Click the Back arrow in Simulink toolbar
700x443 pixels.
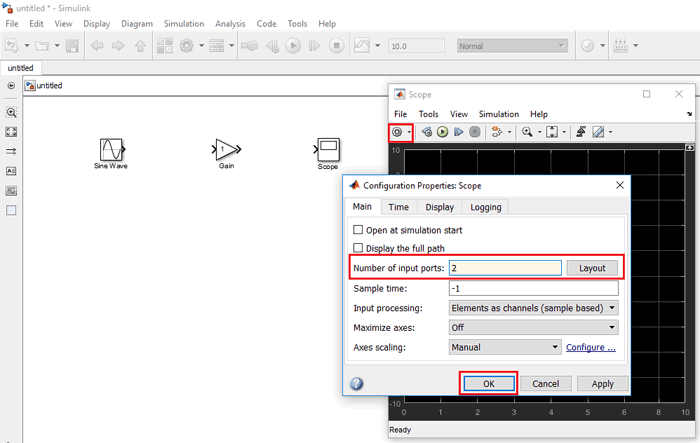point(97,46)
